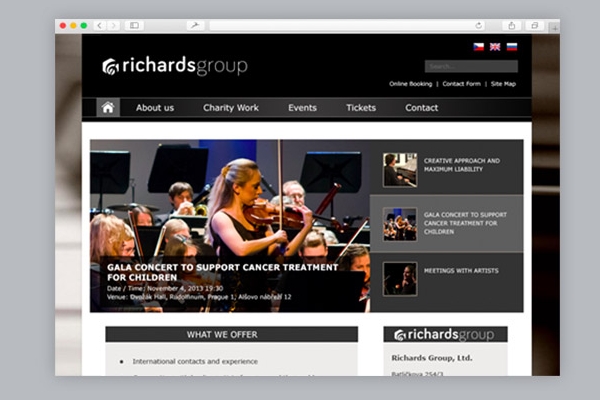Click the pin icon in browser toolbar
Screen dimensions: 600x400
pyautogui.click(x=195, y=26)
